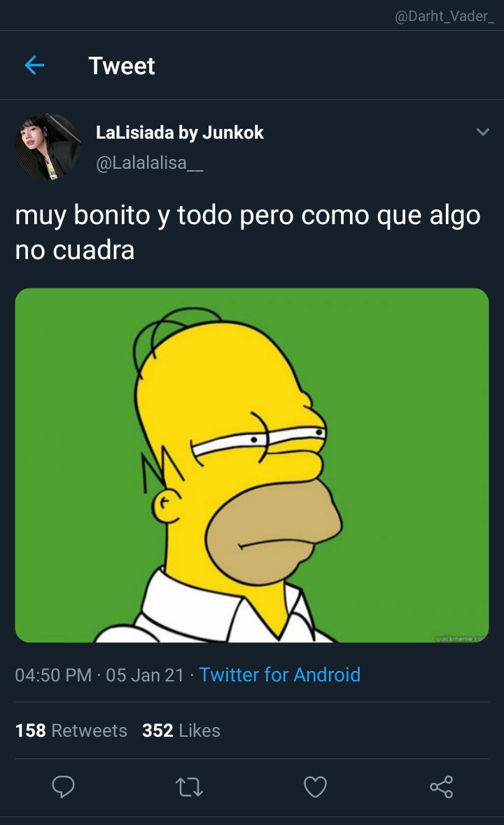Screen dimensions: 504x825
Task: Tap the retweet arrows icon
Action: [189, 788]
